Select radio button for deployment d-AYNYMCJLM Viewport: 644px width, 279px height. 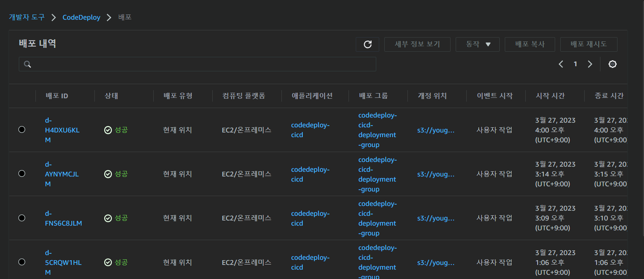point(22,173)
